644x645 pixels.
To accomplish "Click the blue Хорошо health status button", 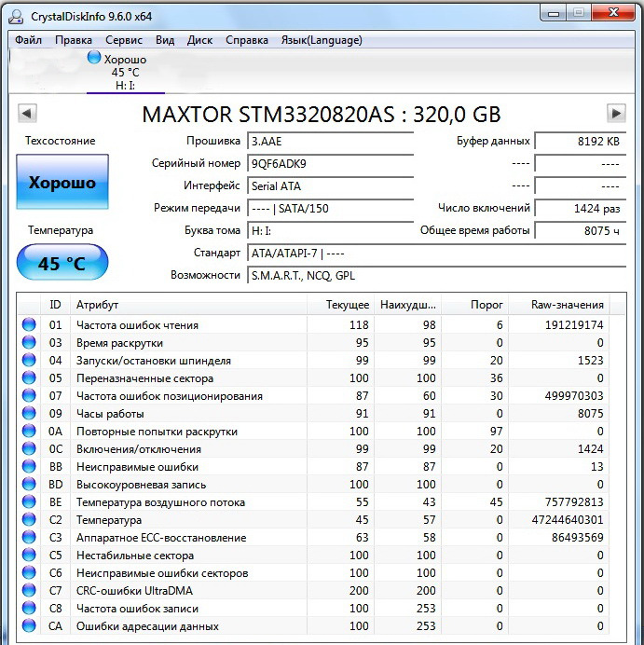I will coord(62,184).
